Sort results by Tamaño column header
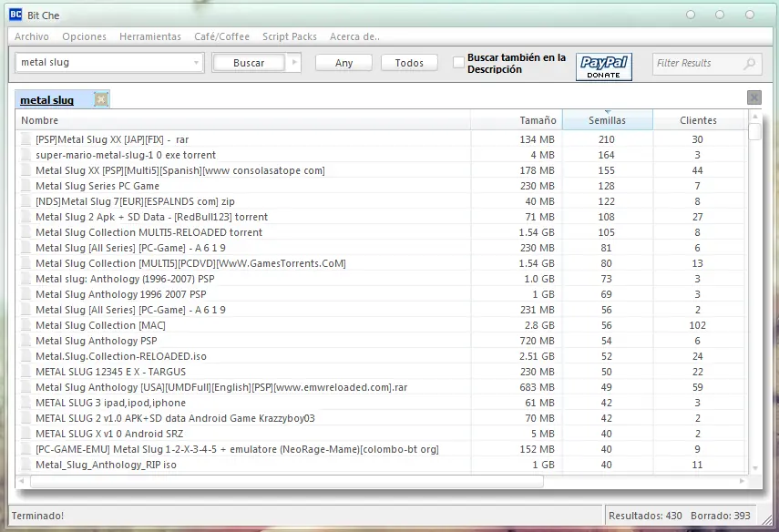Image resolution: width=779 pixels, height=532 pixels. 537,120
